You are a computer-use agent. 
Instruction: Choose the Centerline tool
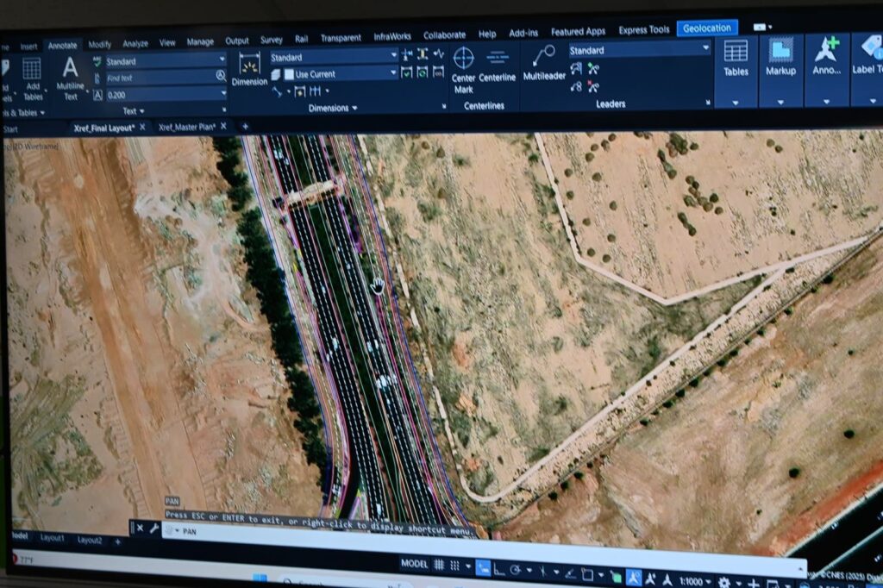tap(498, 66)
